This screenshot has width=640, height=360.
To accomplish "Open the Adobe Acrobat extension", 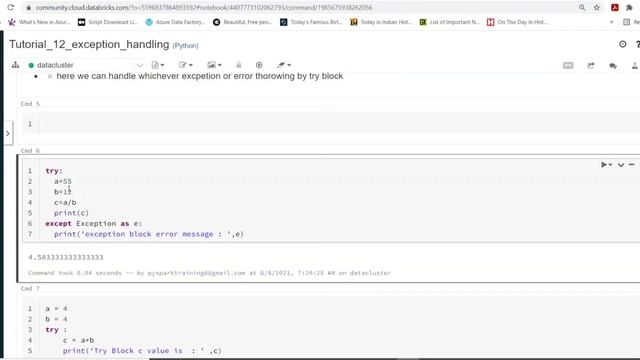I will [x=615, y=8].
